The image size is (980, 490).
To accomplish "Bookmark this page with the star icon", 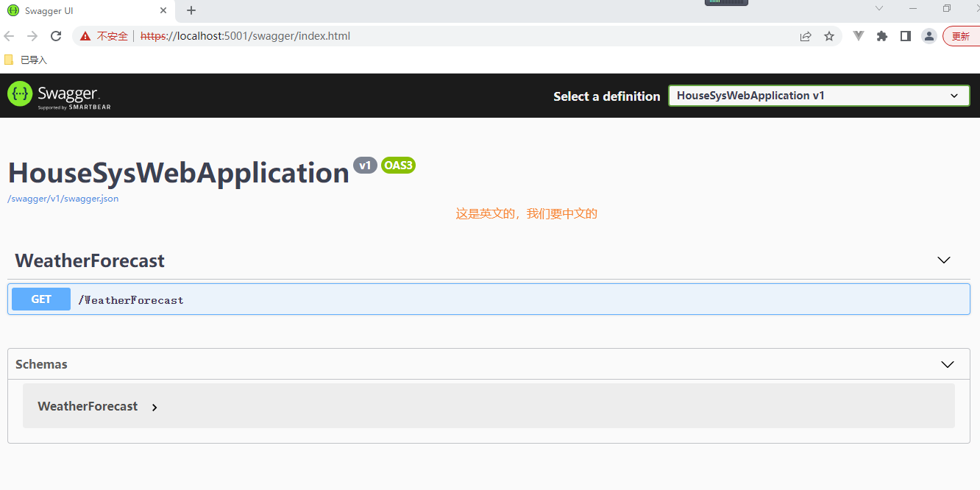I will [x=829, y=36].
